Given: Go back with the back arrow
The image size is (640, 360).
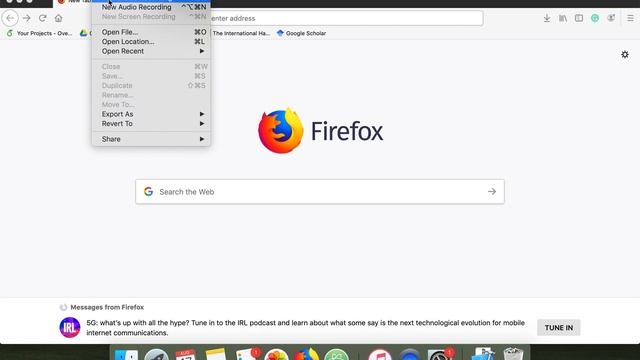Looking at the screenshot, I should point(10,18).
